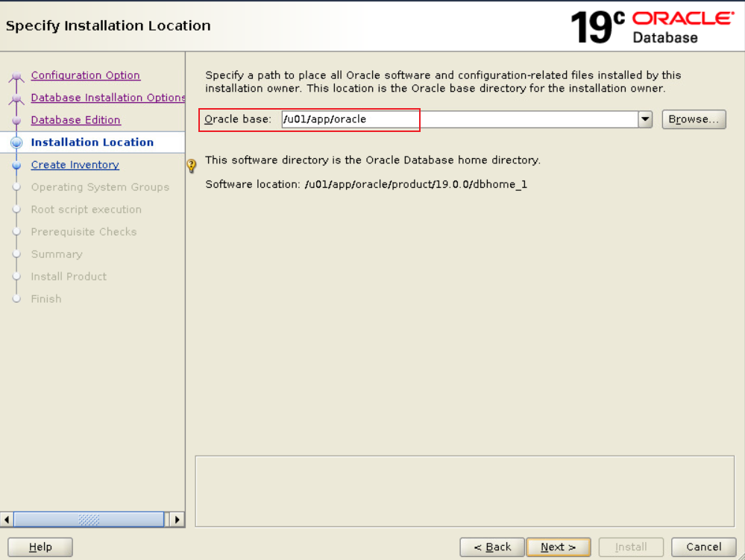745x560 pixels.
Task: Click sidebar scrollbar right arrow
Action: 177,519
